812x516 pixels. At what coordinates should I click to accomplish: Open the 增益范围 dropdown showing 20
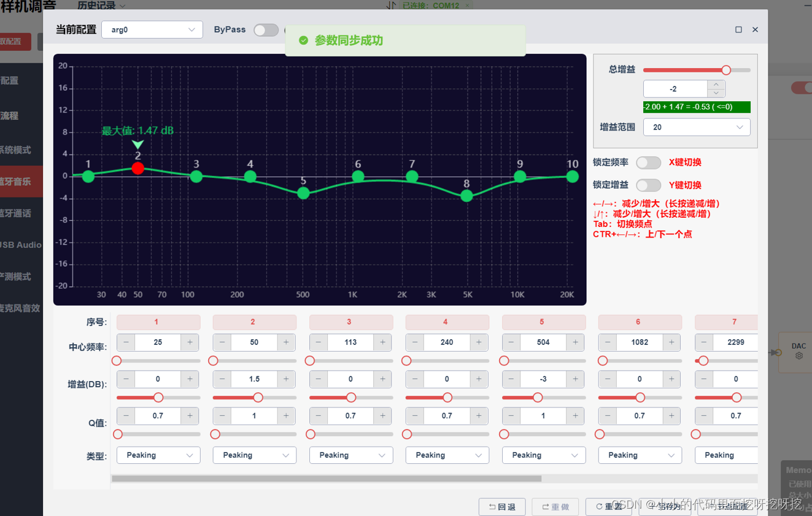coord(697,127)
